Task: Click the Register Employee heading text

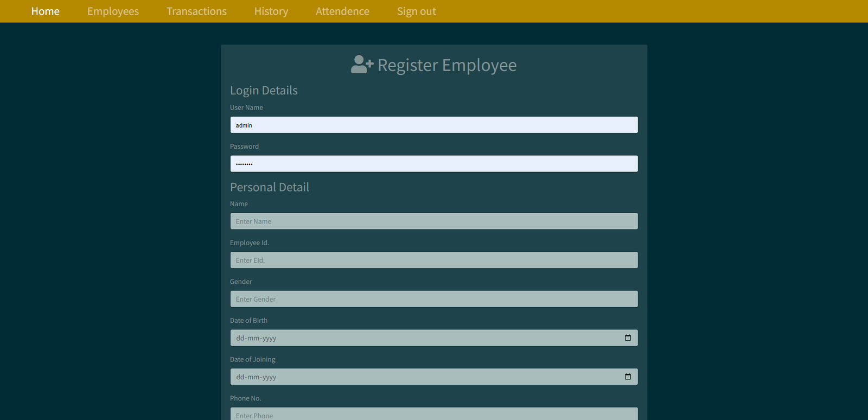Action: (x=446, y=65)
